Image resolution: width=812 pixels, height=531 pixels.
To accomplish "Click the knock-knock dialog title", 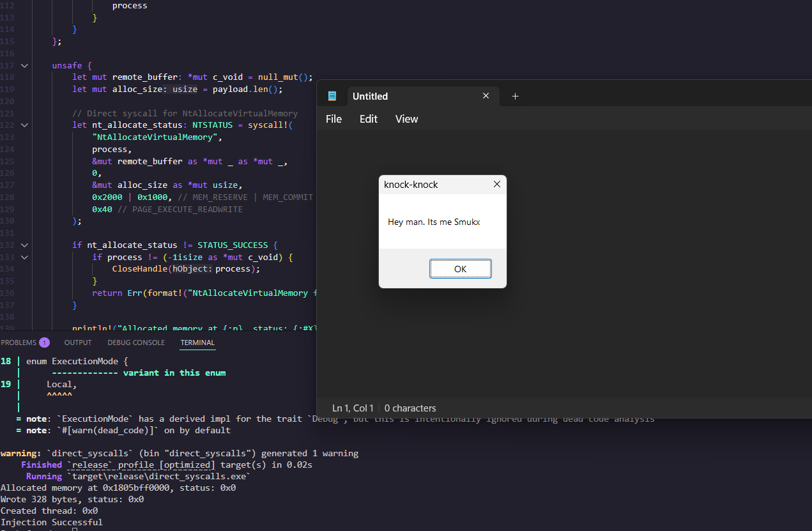I will tap(411, 185).
